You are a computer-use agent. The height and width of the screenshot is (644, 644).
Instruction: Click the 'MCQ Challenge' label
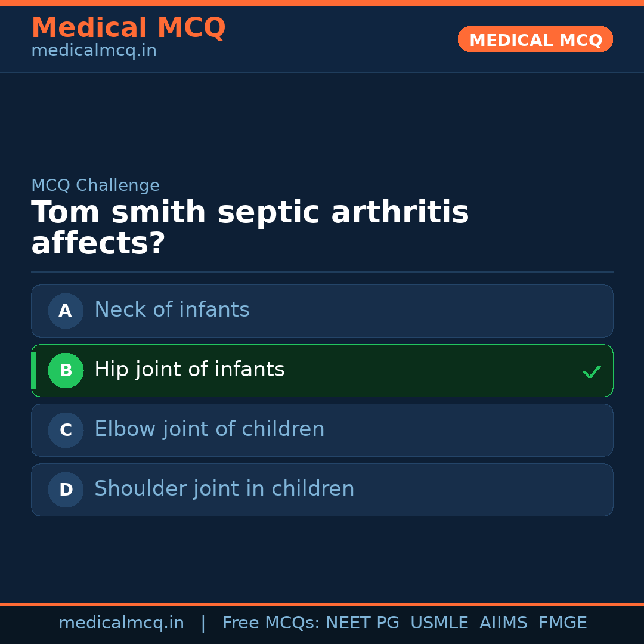coord(95,185)
